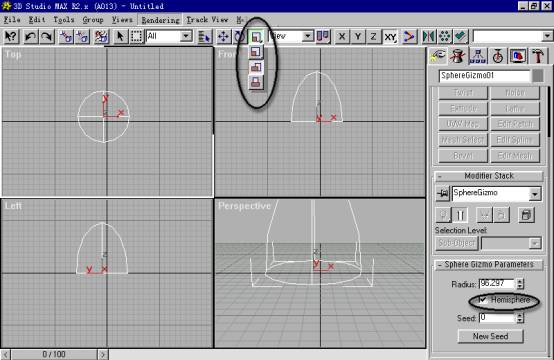Viewport: 554px width, 360px height.
Task: Click the Sub-Object button
Action: [457, 243]
